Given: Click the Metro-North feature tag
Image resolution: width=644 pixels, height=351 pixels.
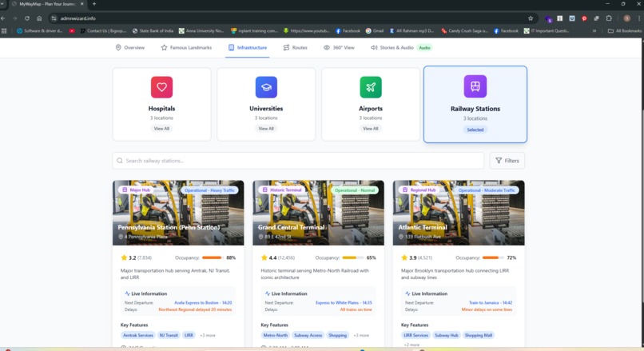Looking at the screenshot, I should coord(276,335).
